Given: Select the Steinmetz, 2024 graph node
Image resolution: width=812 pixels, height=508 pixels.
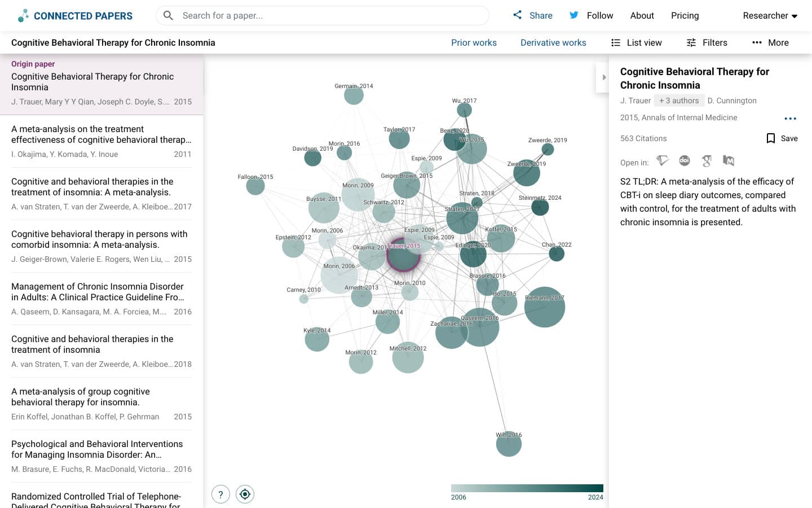Looking at the screenshot, I should click(x=540, y=207).
